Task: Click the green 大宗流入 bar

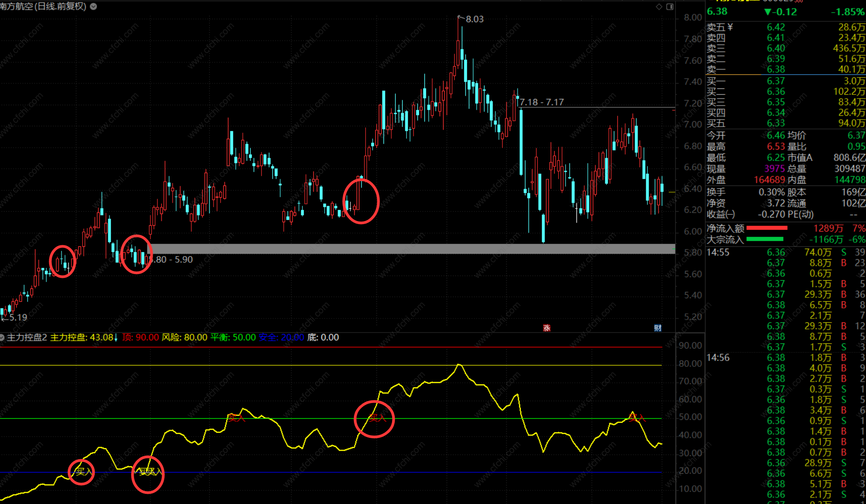Action: [764, 239]
